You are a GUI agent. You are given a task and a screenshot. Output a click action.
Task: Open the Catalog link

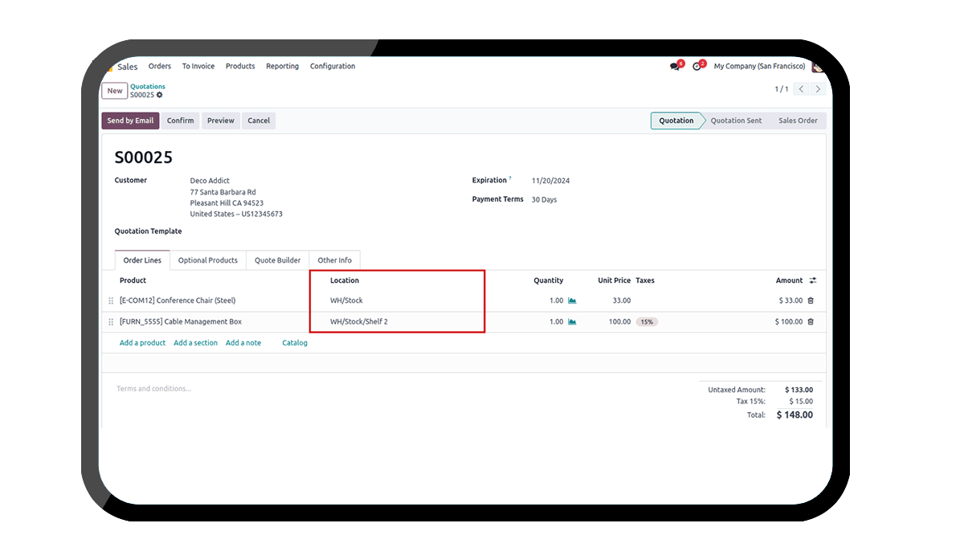(x=295, y=343)
